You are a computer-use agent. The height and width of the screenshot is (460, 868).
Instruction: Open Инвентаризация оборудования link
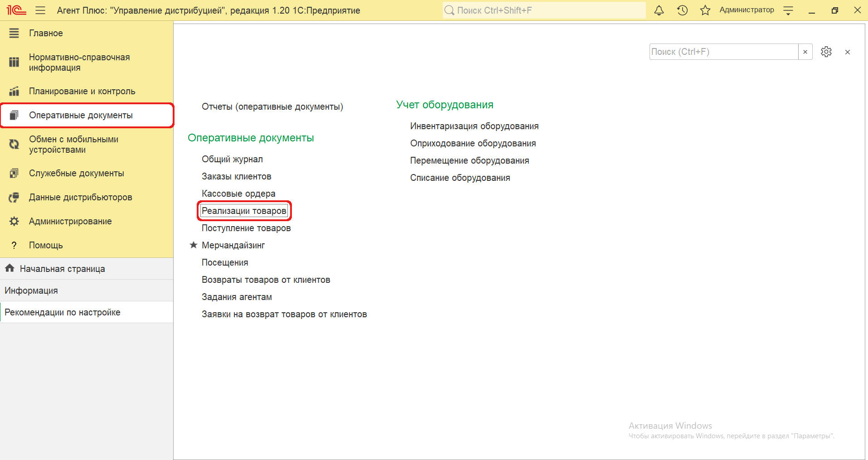[474, 126]
